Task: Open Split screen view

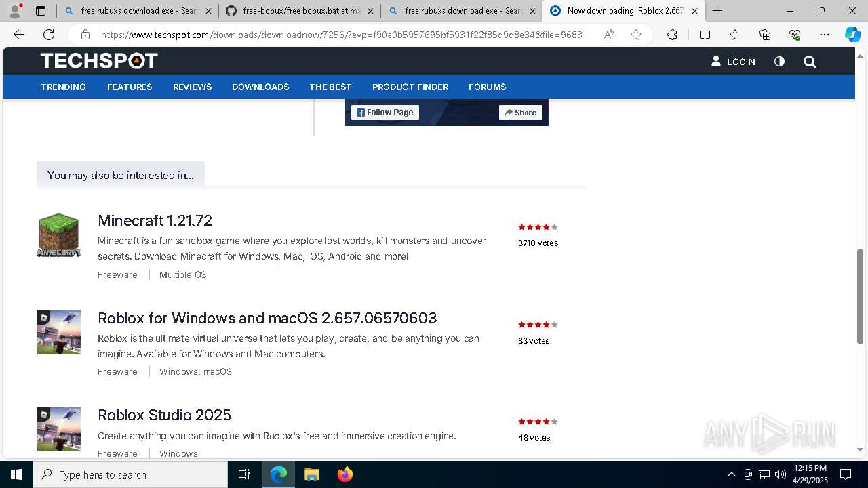Action: pos(705,35)
